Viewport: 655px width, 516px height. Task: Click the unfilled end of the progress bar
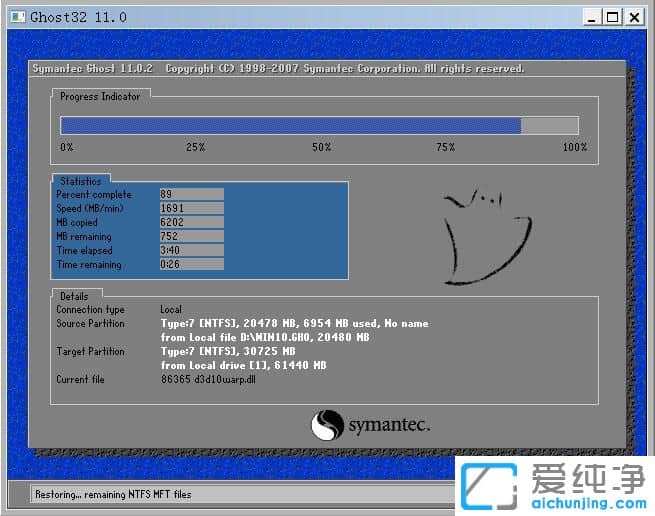[549, 125]
